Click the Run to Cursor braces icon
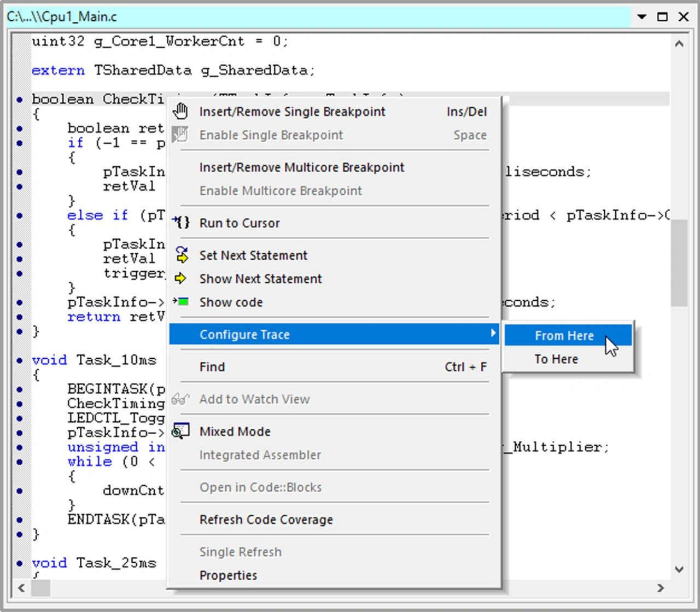 (x=182, y=223)
